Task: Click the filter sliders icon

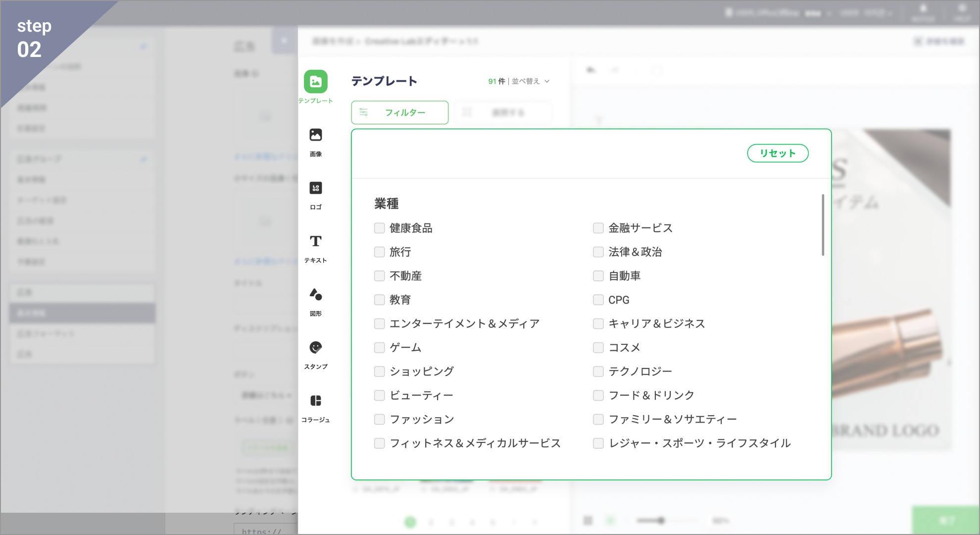Action: tap(364, 112)
